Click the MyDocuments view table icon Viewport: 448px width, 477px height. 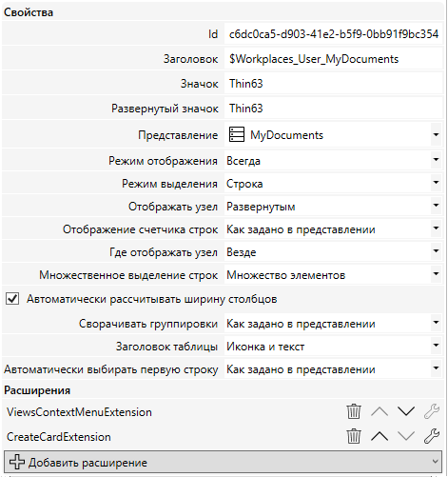(237, 134)
